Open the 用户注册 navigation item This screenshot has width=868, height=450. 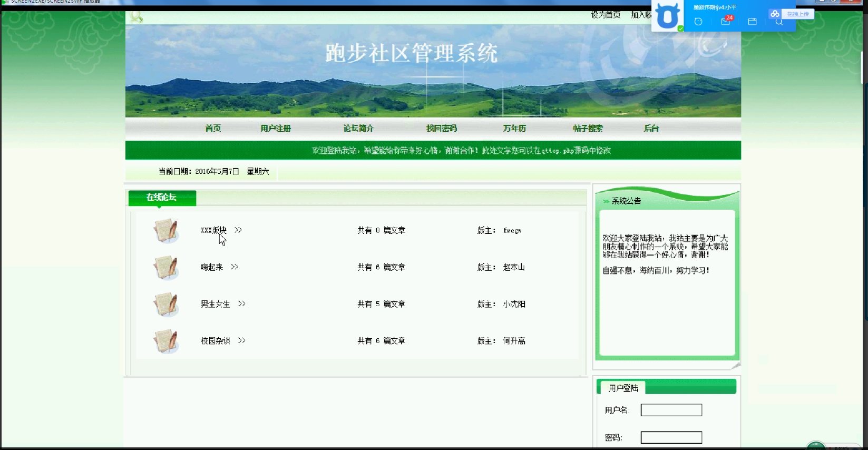(276, 128)
